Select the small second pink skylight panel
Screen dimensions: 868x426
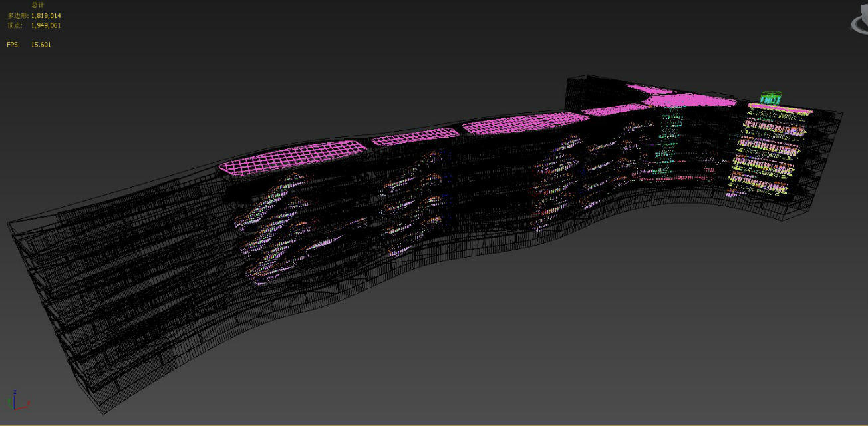[415, 137]
